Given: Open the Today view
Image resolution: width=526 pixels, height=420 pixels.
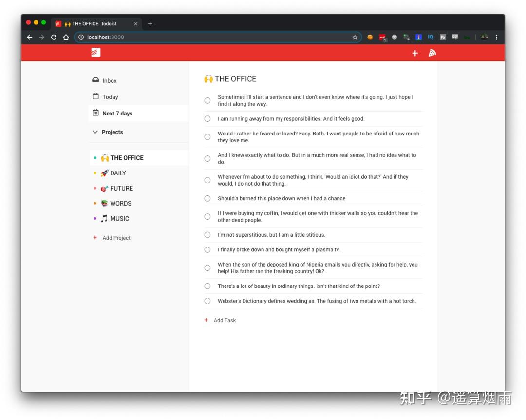Looking at the screenshot, I should pos(110,97).
